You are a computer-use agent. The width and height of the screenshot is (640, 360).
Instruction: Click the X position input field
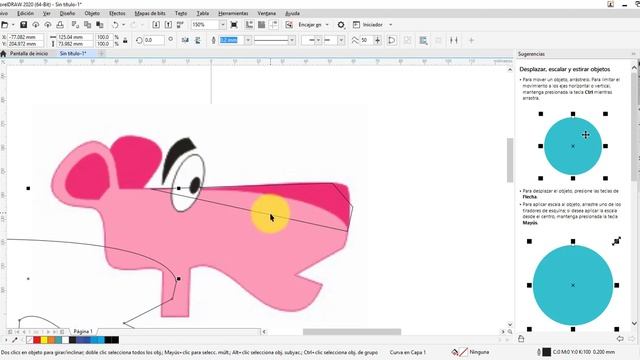25,37
